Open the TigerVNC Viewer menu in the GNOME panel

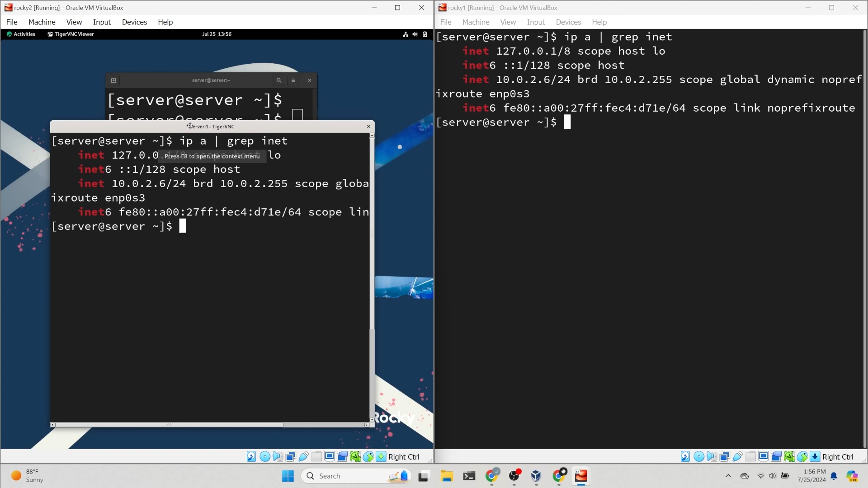tap(71, 34)
